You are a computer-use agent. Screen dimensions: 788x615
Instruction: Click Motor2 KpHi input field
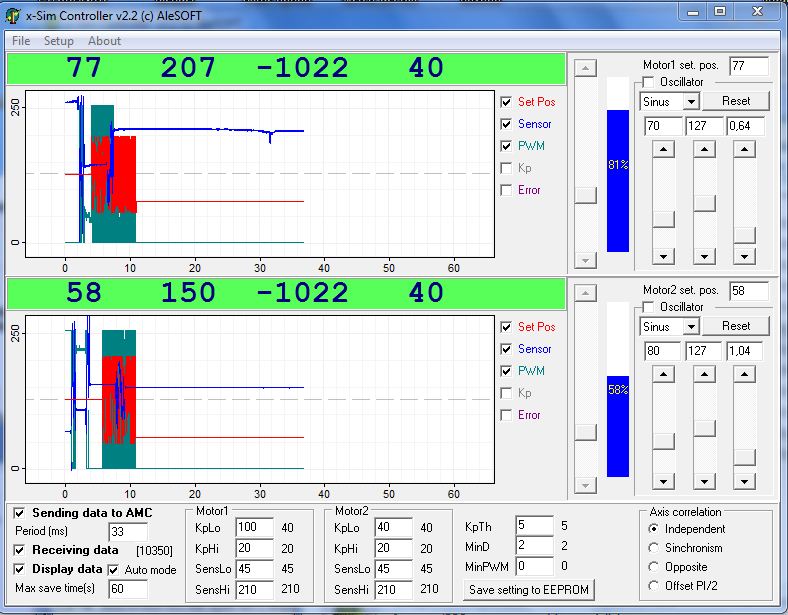[x=394, y=548]
